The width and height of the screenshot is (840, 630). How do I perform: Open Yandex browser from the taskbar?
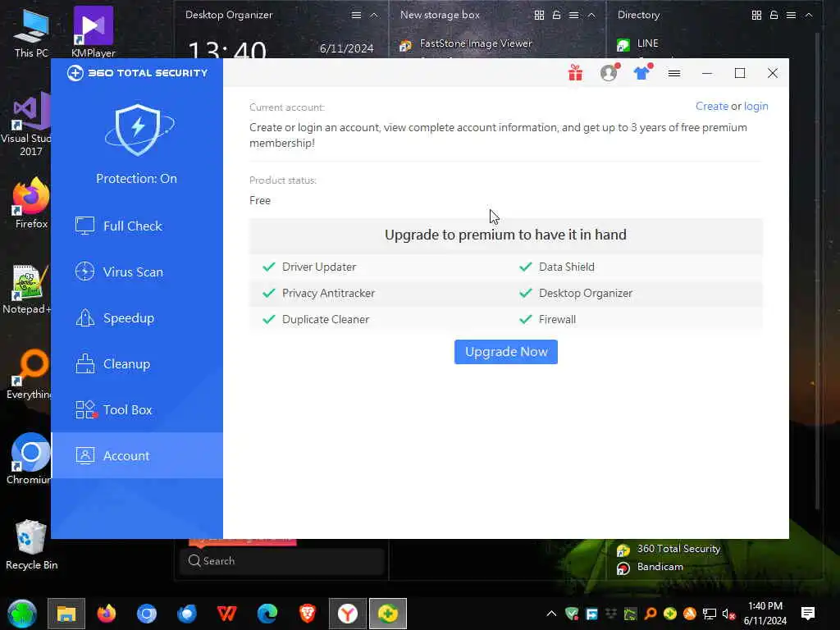point(348,614)
